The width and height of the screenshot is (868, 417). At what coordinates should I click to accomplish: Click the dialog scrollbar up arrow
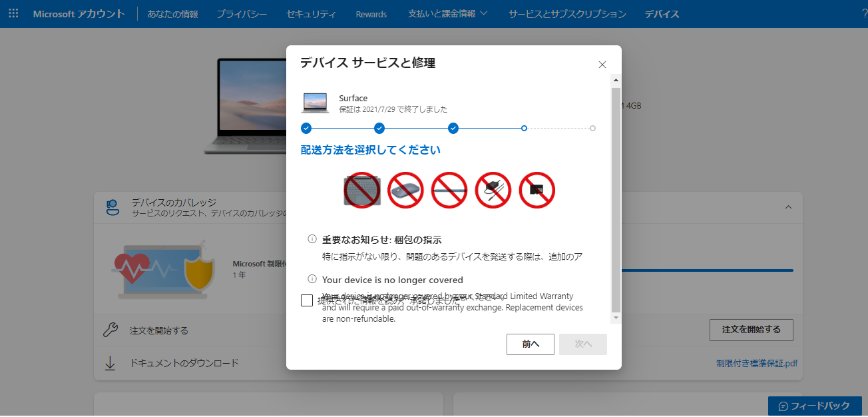(x=616, y=80)
